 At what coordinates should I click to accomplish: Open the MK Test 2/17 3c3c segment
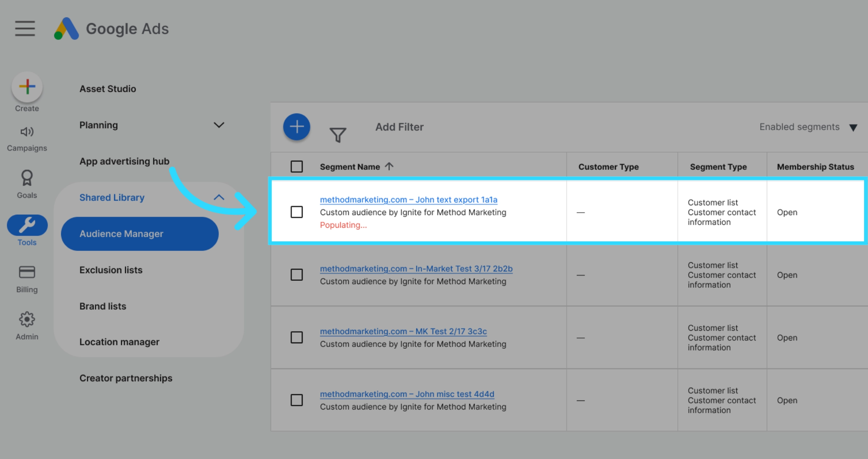pos(403,331)
